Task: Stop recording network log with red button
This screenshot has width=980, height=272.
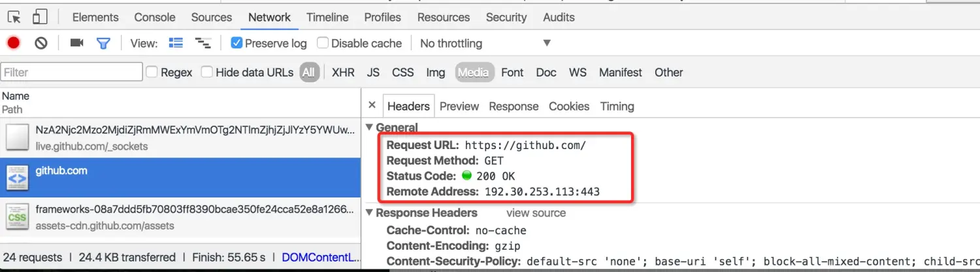Action: point(13,43)
